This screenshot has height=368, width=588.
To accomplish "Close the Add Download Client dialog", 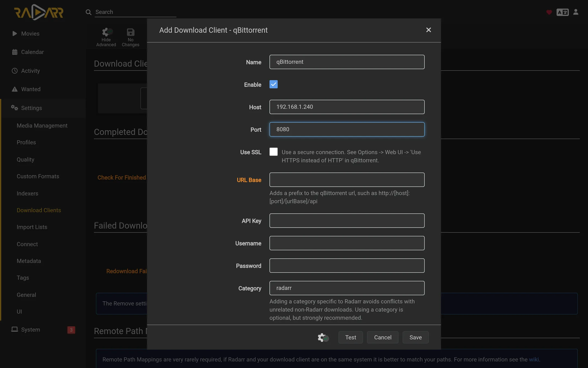I will tap(428, 30).
